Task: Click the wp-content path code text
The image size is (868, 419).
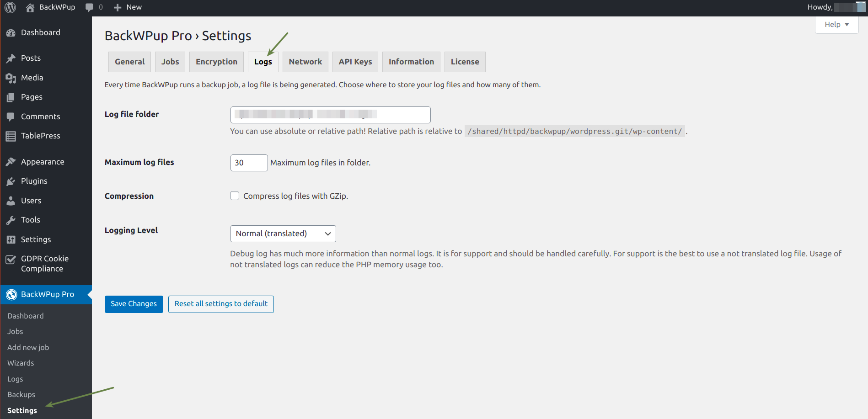Action: (x=575, y=132)
